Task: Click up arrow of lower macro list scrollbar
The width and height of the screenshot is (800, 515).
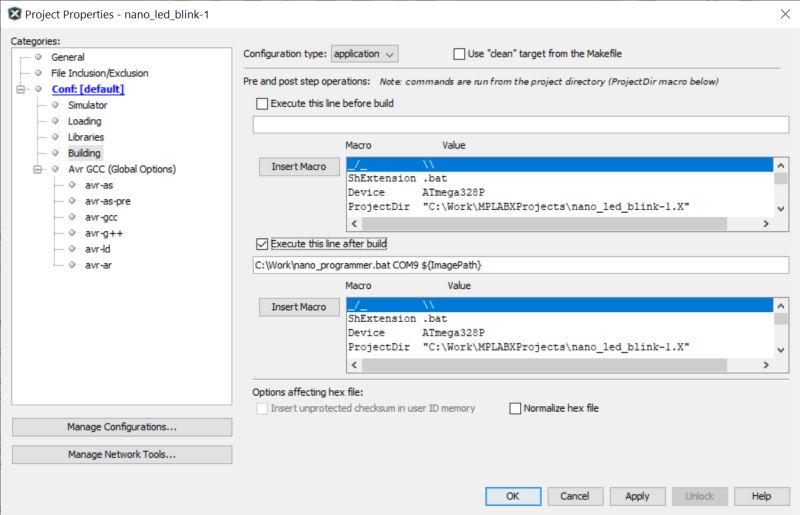Action: (x=781, y=306)
